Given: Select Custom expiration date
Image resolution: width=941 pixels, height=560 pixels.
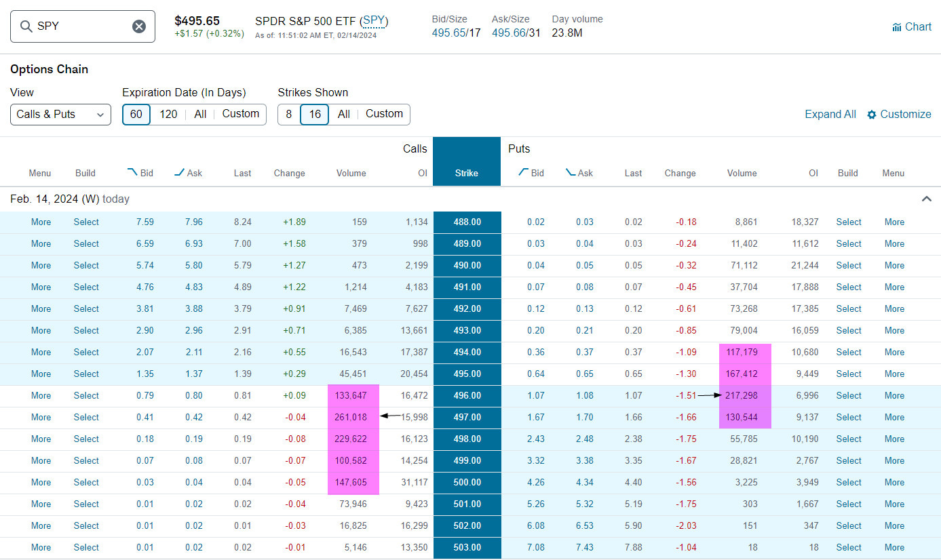Looking at the screenshot, I should 241,114.
